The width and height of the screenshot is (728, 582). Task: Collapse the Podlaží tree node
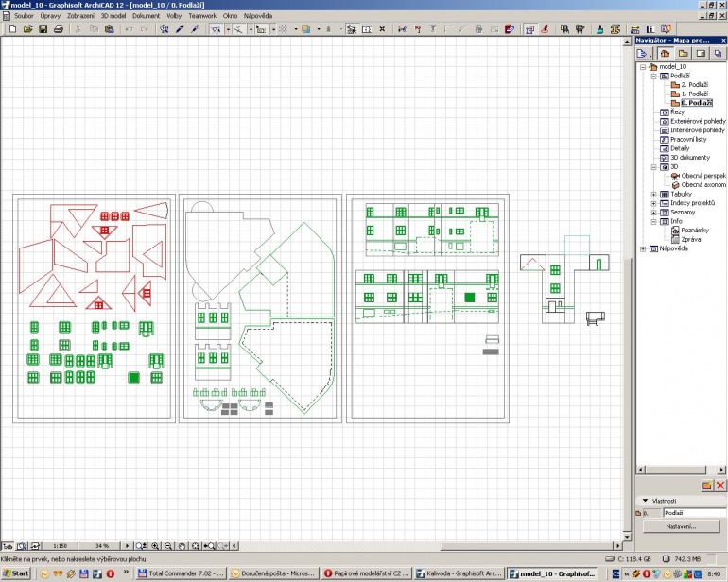[x=653, y=76]
